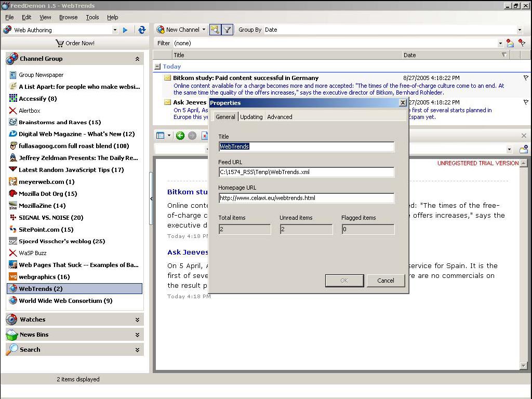The width and height of the screenshot is (532, 399).
Task: Toggle the envelope-with-magnifier toolbar button
Action: [x=215, y=30]
